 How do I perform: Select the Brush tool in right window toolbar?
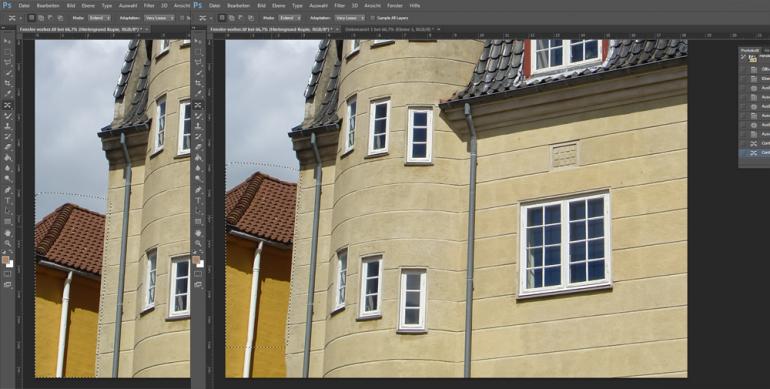(x=198, y=116)
